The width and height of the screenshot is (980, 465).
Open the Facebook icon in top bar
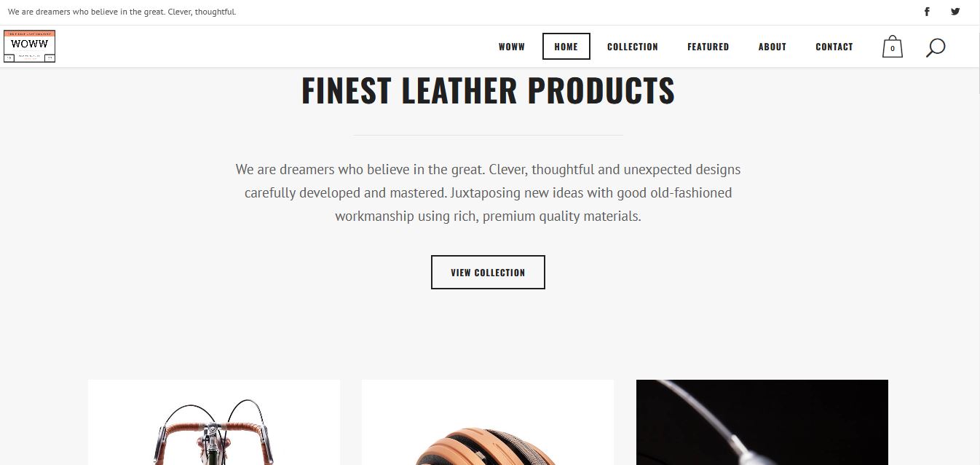927,12
